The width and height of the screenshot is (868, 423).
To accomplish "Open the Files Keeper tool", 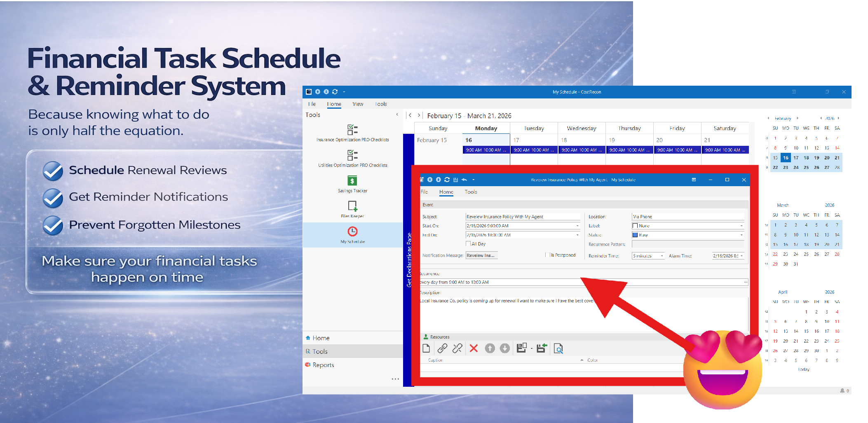I will point(352,206).
